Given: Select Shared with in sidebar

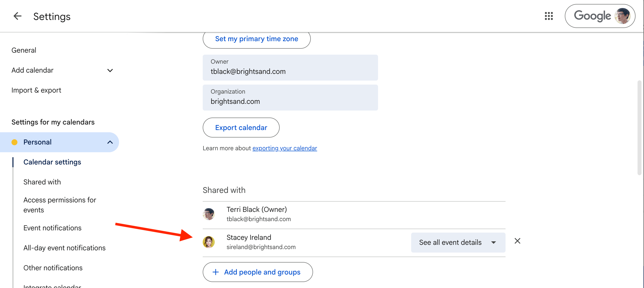Looking at the screenshot, I should click(x=42, y=182).
